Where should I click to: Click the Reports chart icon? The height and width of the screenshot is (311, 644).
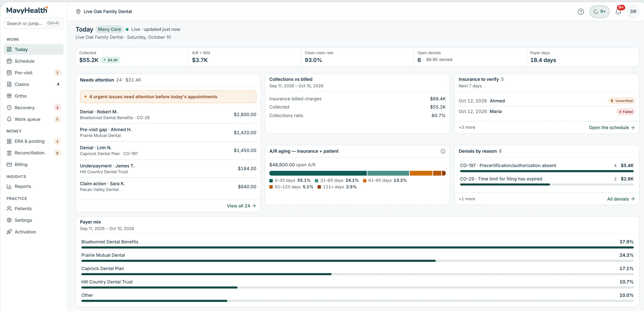pyautogui.click(x=9, y=186)
